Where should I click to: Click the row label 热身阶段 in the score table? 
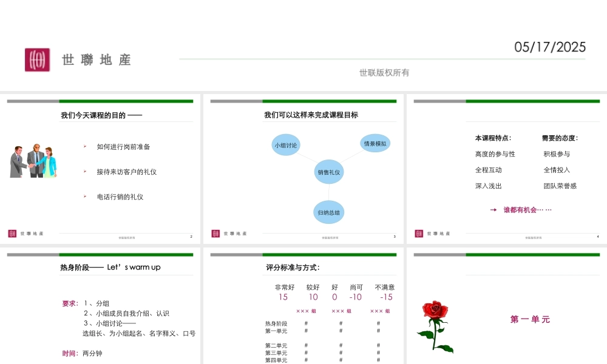click(276, 324)
